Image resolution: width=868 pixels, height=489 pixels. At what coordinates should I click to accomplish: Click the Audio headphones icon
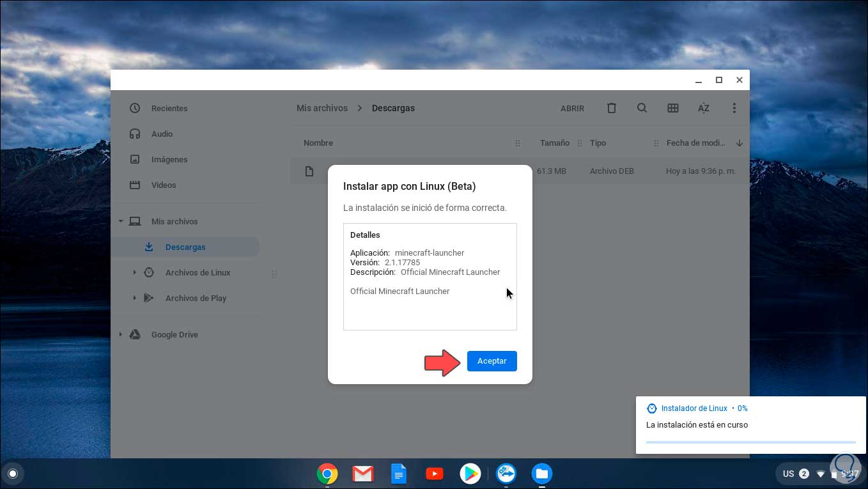135,134
